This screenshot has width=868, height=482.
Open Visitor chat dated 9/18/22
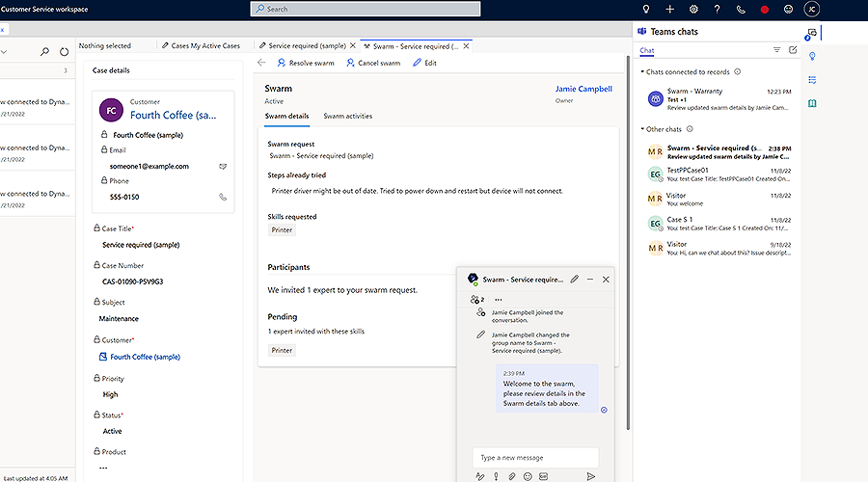(x=719, y=248)
